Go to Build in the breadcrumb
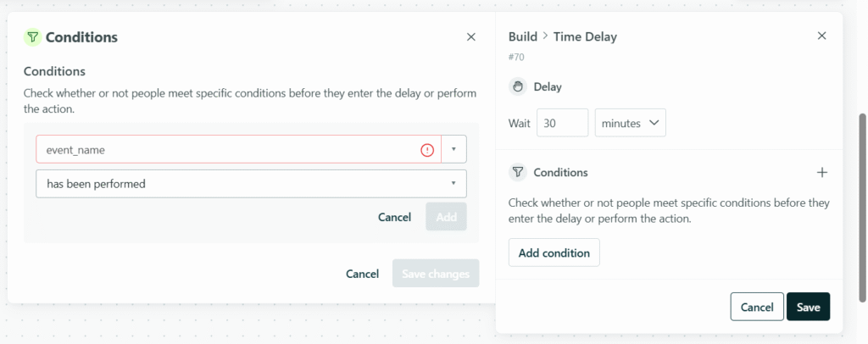 coord(523,36)
